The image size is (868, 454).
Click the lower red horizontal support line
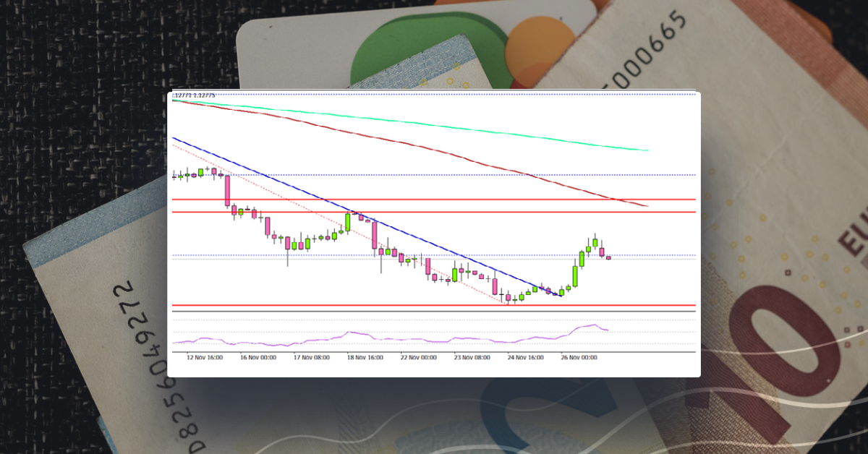point(434,304)
